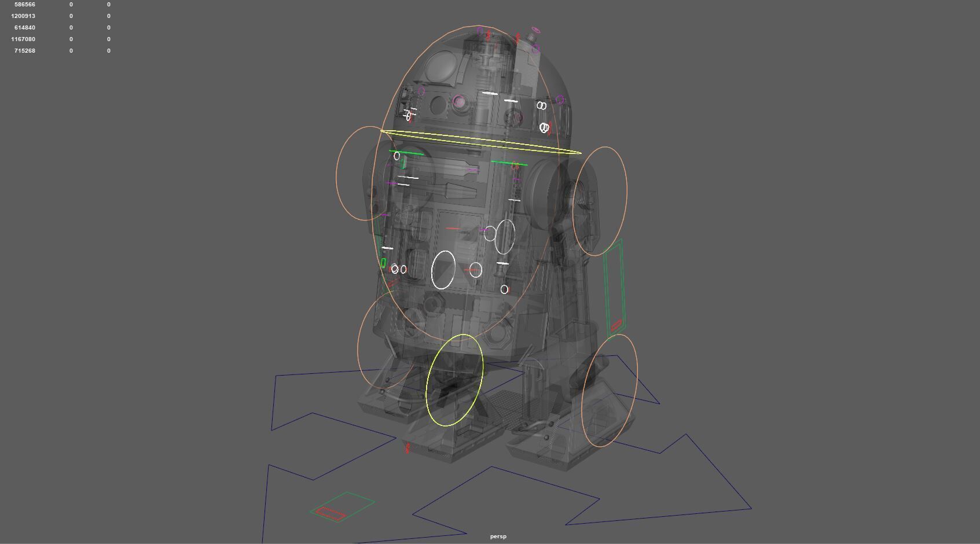Image resolution: width=980 pixels, height=544 pixels.
Task: Select the orange circle control on right foot
Action: [610, 390]
